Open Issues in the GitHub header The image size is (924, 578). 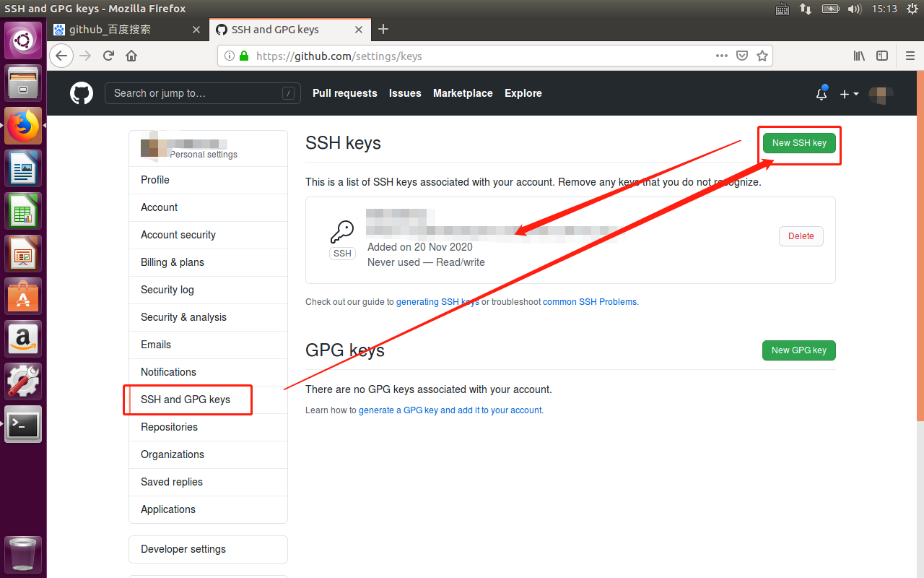pos(405,93)
